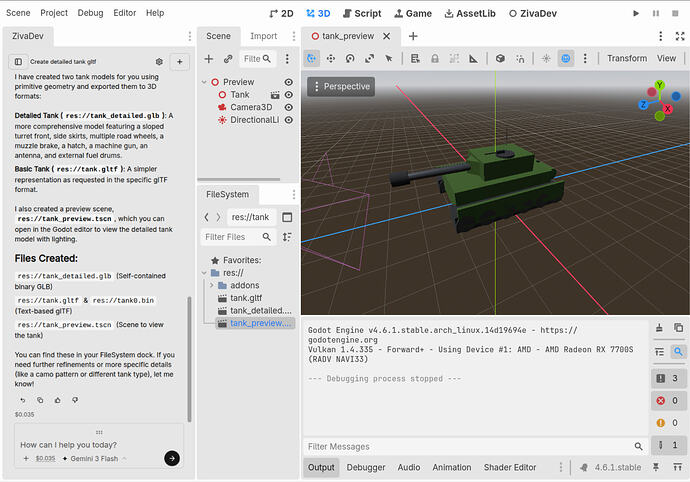The image size is (690, 482).
Task: Collapse the Preview root node
Action: 204,82
